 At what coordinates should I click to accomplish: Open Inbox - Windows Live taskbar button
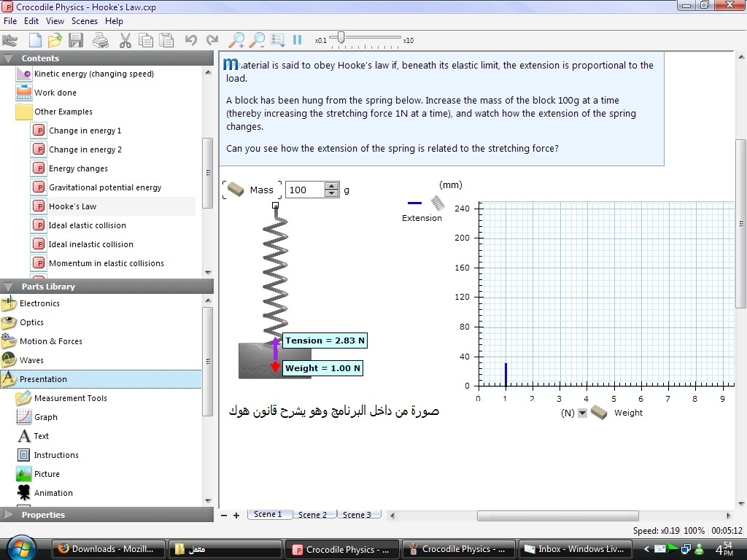pyautogui.click(x=574, y=549)
